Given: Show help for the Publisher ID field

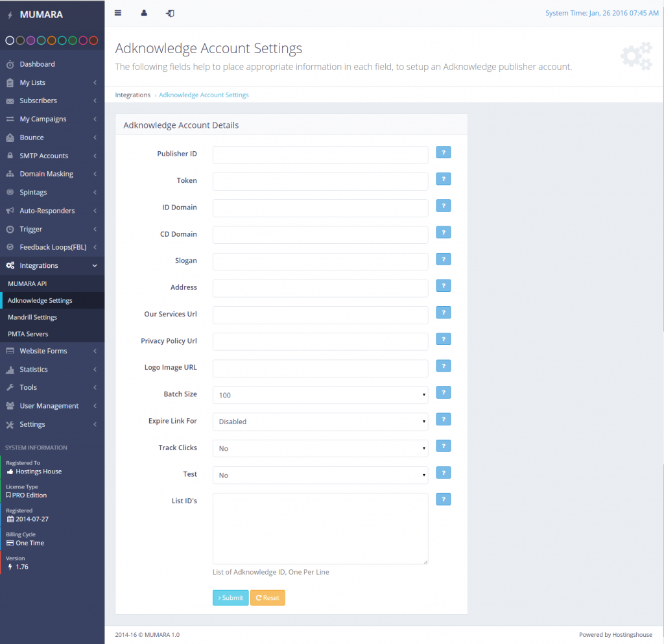Looking at the screenshot, I should tap(443, 152).
